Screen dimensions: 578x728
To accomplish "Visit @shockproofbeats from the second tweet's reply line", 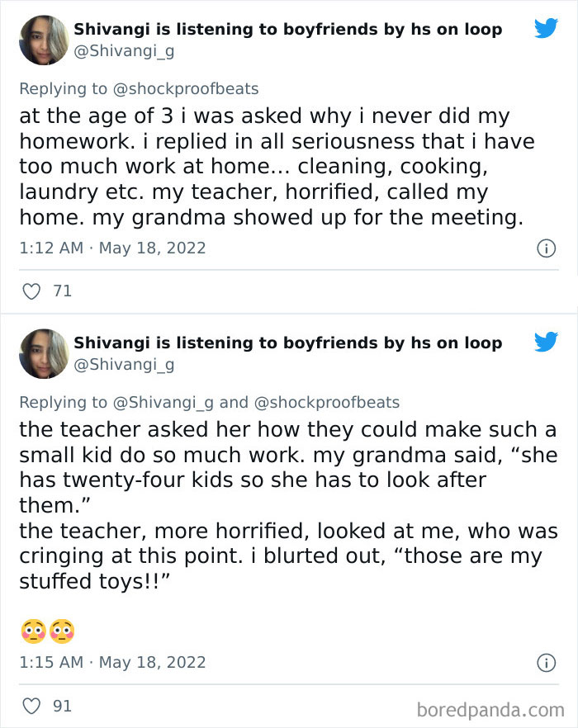I will click(x=326, y=403).
